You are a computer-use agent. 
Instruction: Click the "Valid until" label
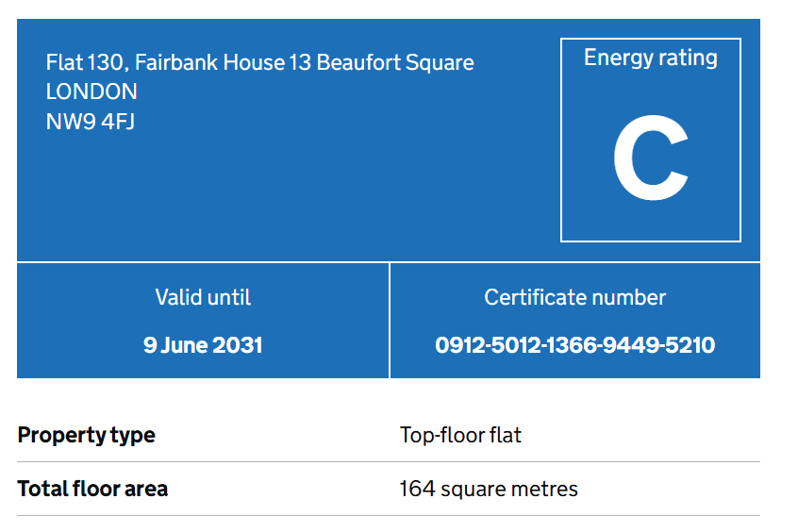[x=203, y=298]
